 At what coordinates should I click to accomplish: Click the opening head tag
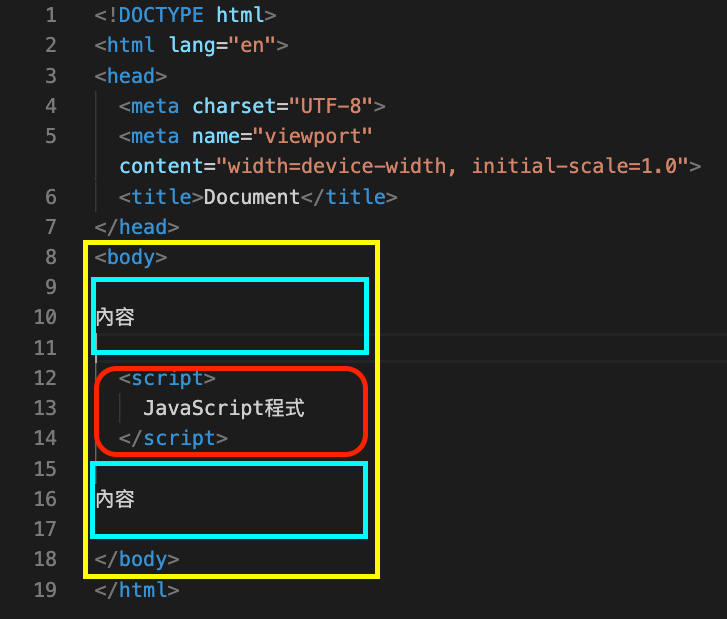131,76
